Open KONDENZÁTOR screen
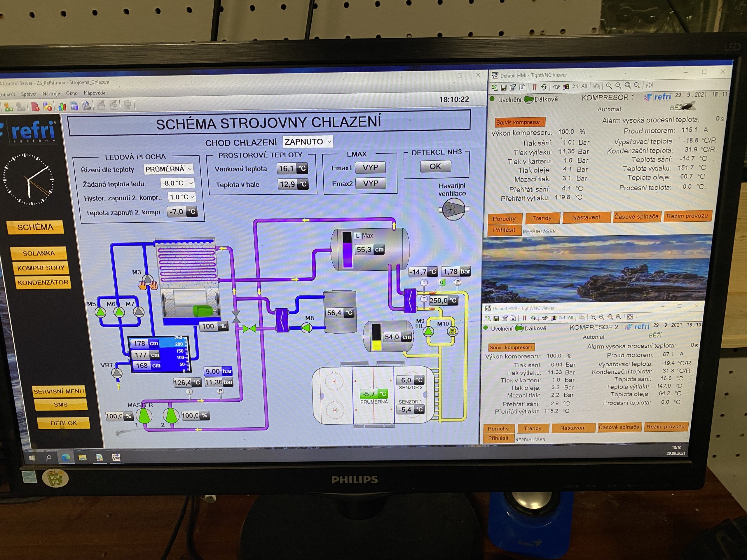This screenshot has width=747, height=560. click(43, 282)
